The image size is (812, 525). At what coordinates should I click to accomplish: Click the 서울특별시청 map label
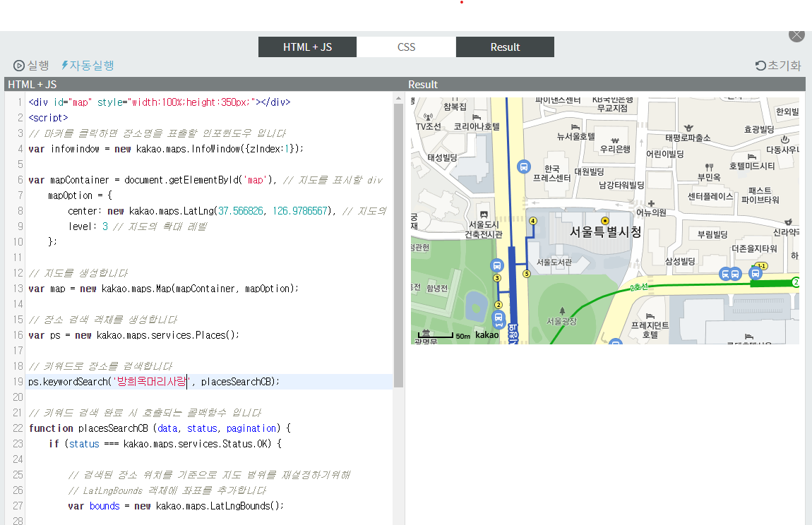point(605,232)
